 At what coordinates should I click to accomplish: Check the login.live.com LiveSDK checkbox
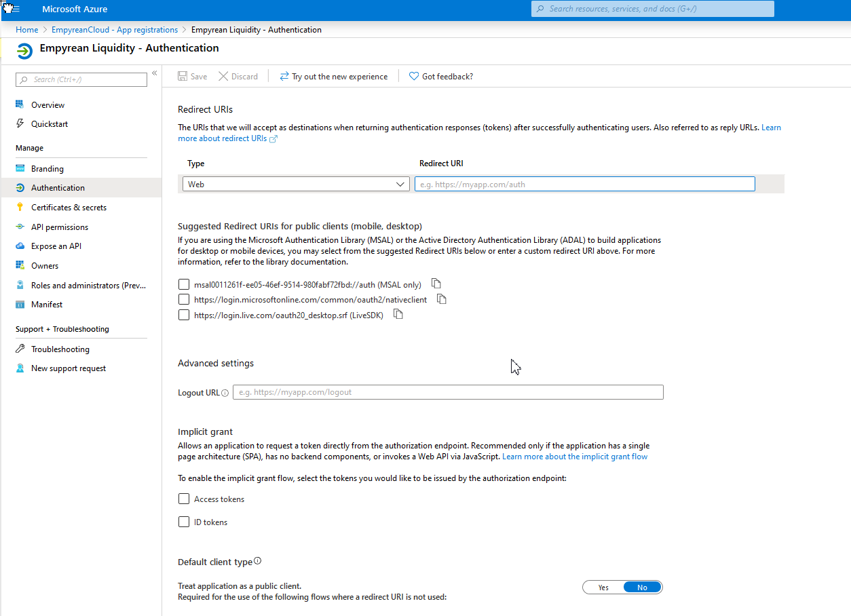click(x=183, y=315)
